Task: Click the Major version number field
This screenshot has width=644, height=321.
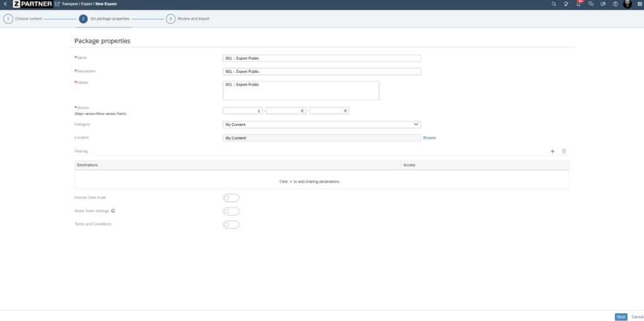Action: [243, 111]
